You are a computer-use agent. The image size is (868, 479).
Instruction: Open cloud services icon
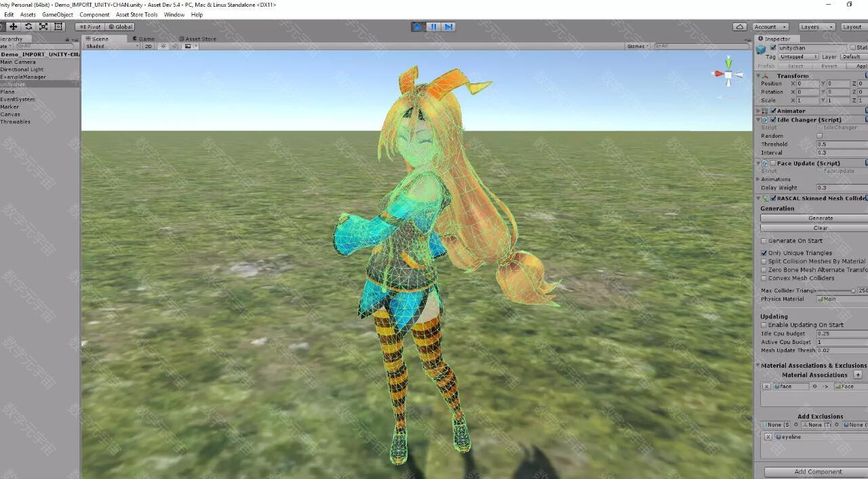tap(740, 27)
